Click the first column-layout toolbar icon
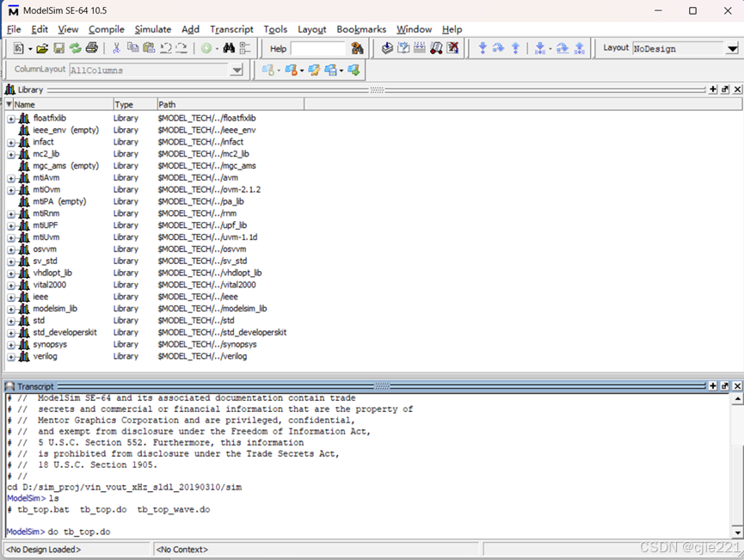This screenshot has height=560, width=744. [268, 71]
